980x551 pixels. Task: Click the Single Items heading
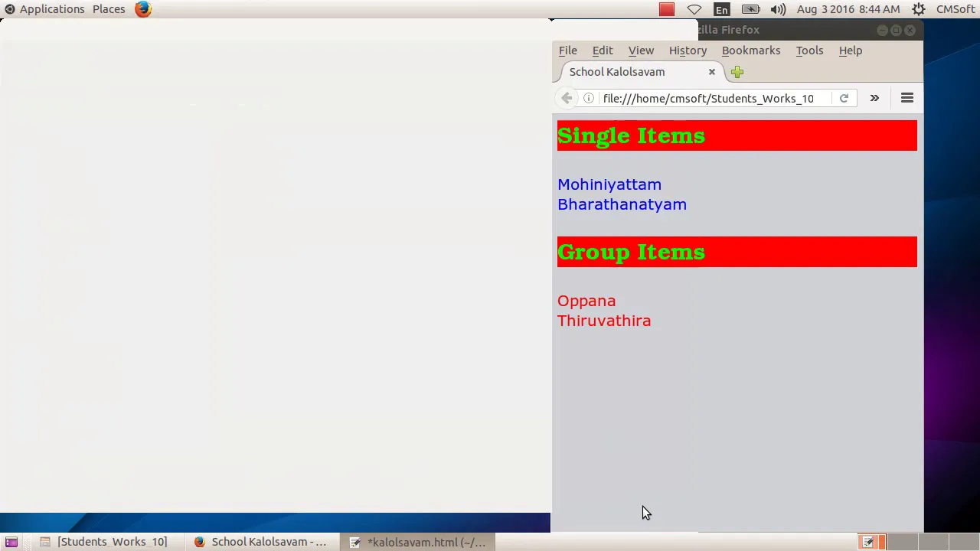click(631, 135)
